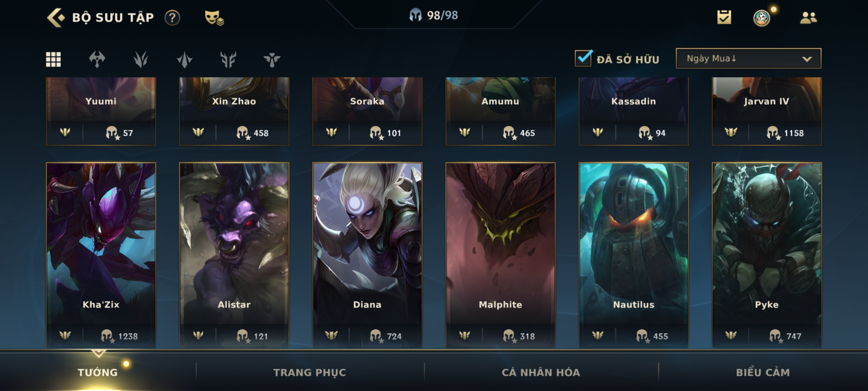Open the friends list icon
The width and height of the screenshot is (868, 391).
tap(808, 18)
